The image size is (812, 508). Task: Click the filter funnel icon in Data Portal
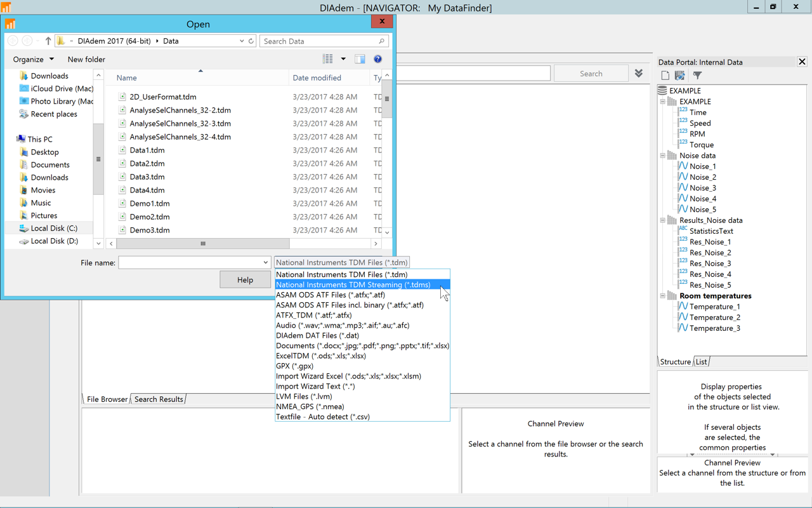697,76
